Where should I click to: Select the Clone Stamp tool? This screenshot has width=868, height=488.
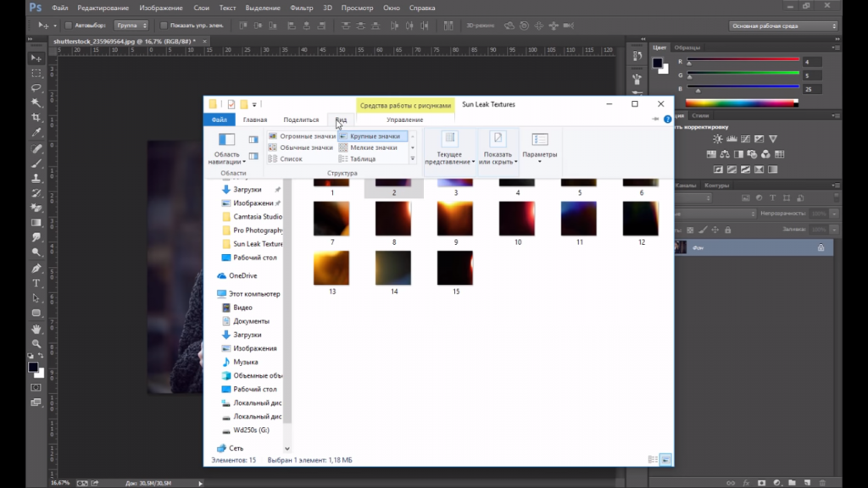point(36,179)
